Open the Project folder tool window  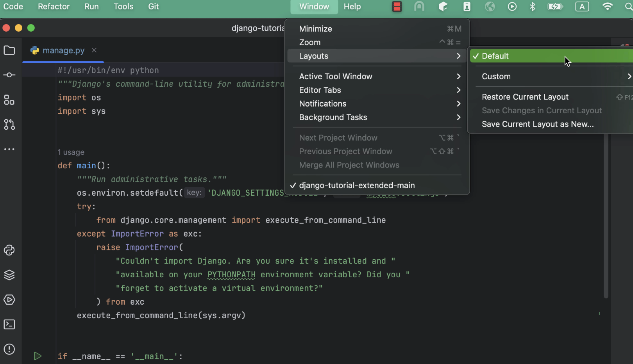(9, 50)
